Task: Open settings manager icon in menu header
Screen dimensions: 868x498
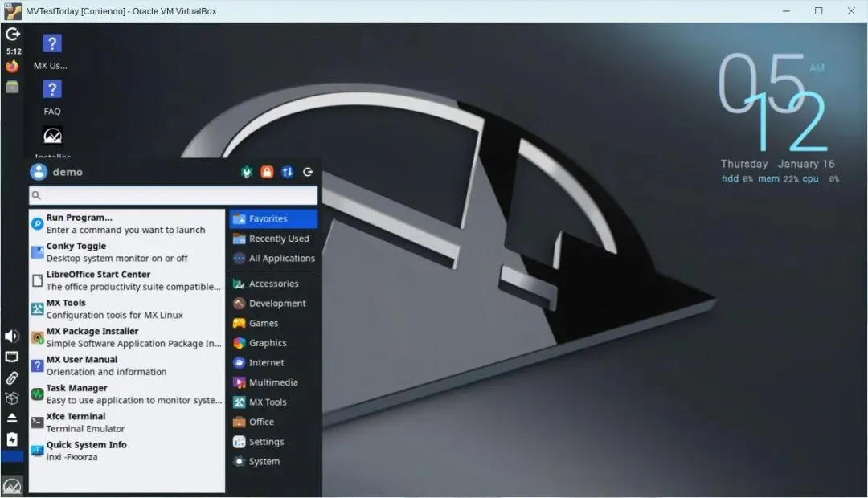Action: [x=247, y=172]
